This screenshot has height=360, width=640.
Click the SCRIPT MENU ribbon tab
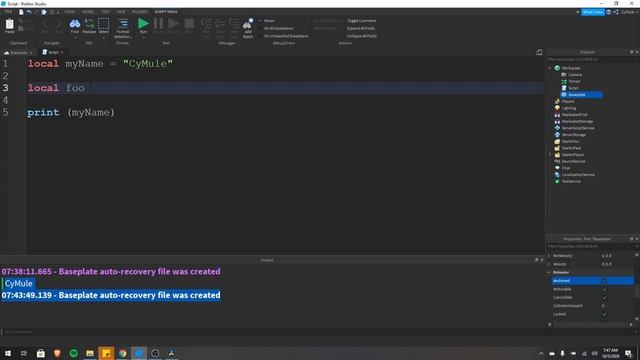pyautogui.click(x=166, y=12)
